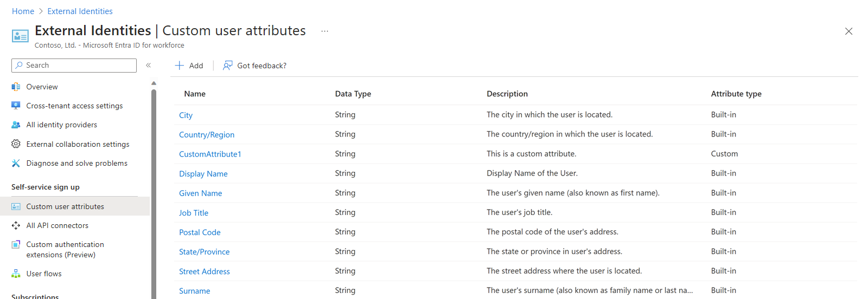The height and width of the screenshot is (299, 868).
Task: Collapse the sidebar with double chevron
Action: (x=148, y=65)
